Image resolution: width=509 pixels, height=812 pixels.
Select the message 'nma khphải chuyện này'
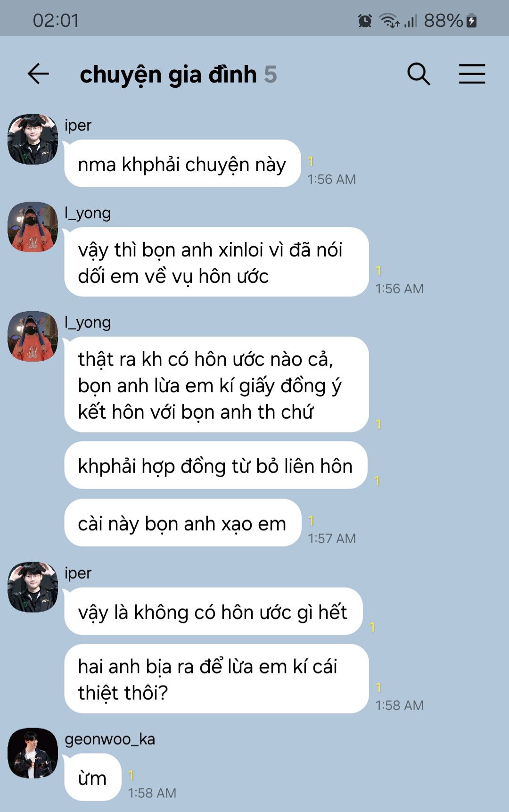(182, 164)
